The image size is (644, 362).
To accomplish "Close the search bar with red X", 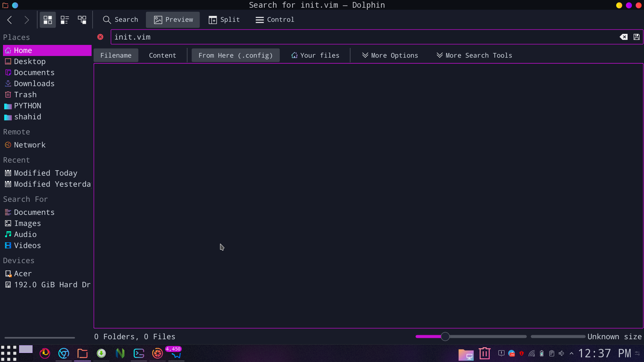I will pos(100,37).
